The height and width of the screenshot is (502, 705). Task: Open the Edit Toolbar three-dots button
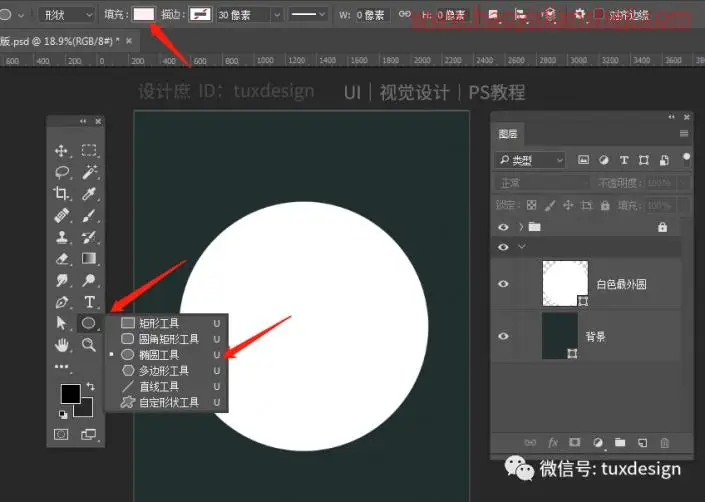click(x=61, y=367)
